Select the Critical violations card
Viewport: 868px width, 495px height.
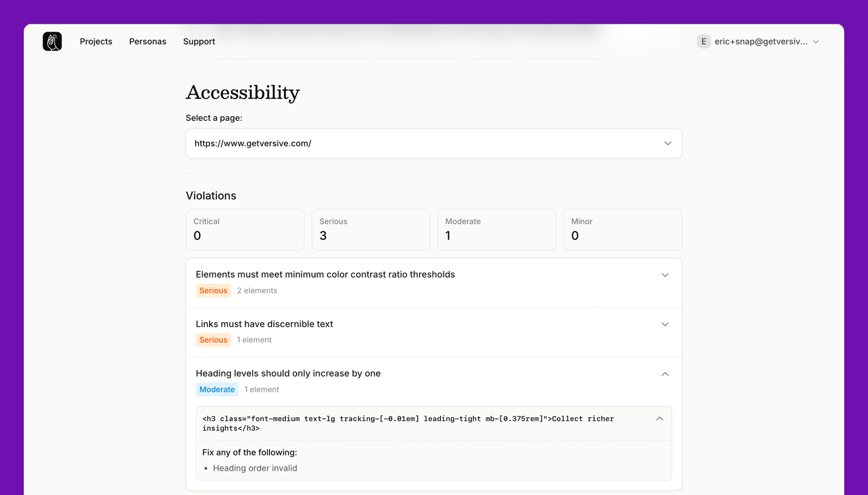click(245, 230)
